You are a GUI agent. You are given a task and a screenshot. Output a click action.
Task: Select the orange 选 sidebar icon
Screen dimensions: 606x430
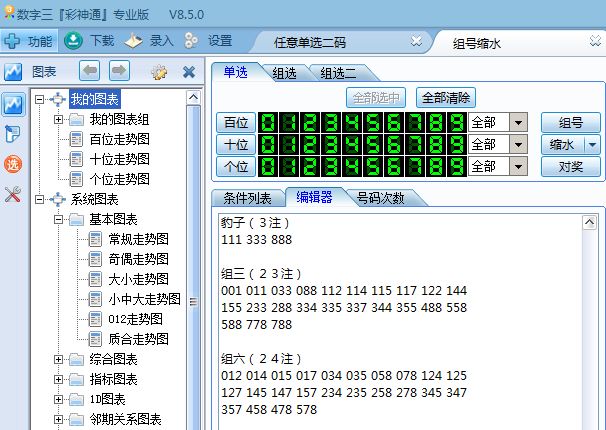13,164
